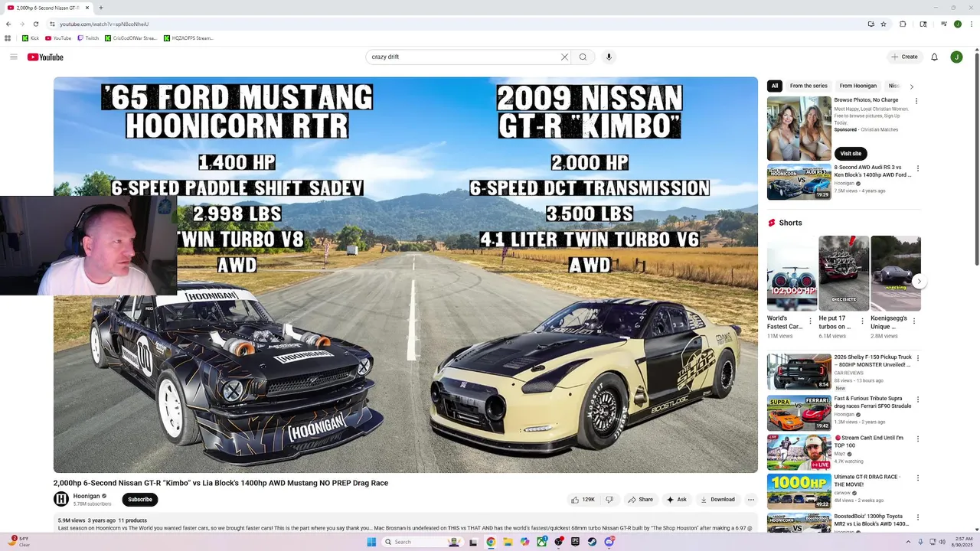Start voice search with the microphone

[609, 57]
